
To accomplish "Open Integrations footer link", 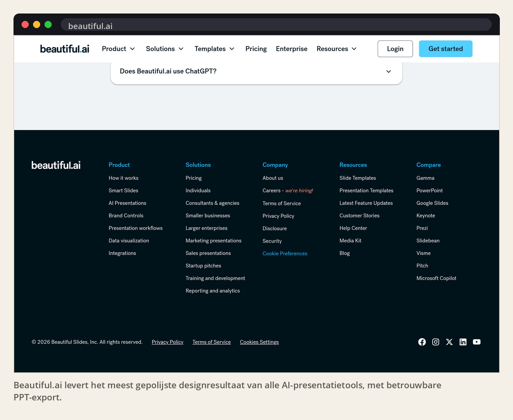I will [122, 253].
